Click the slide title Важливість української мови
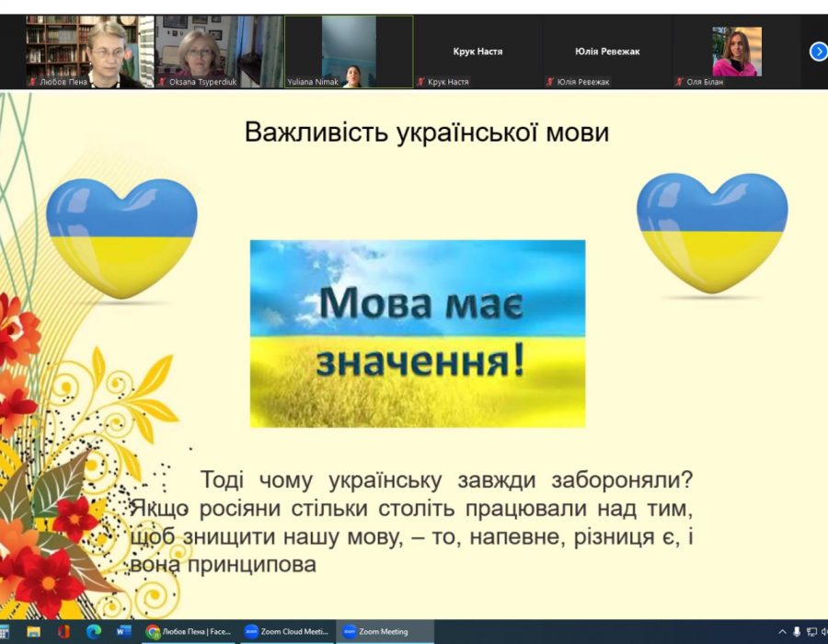 point(427,132)
